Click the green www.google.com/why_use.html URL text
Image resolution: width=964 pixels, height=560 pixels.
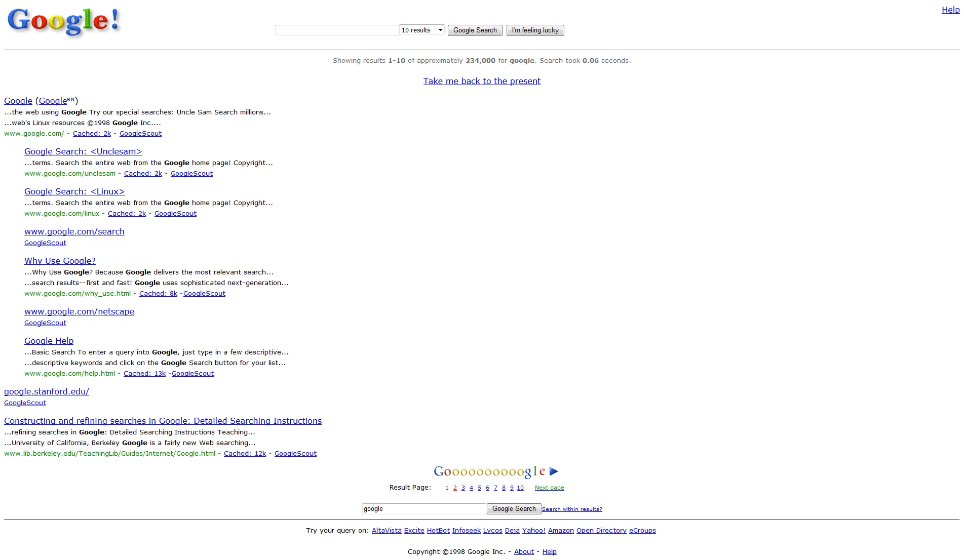[78, 294]
